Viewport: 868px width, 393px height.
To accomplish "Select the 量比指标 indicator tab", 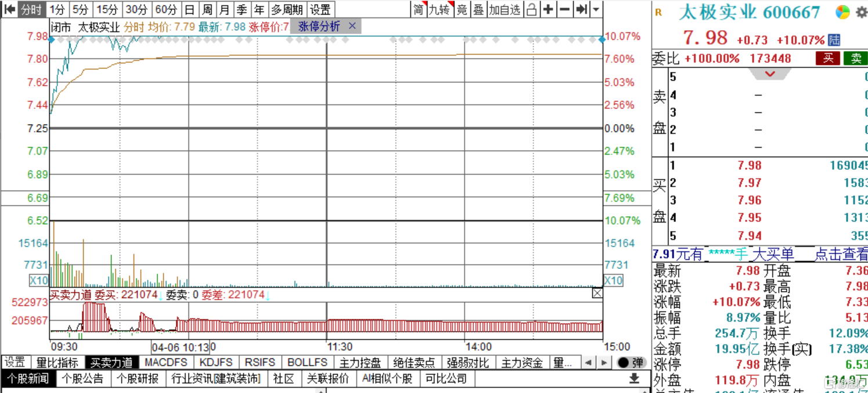I will pyautogui.click(x=57, y=363).
